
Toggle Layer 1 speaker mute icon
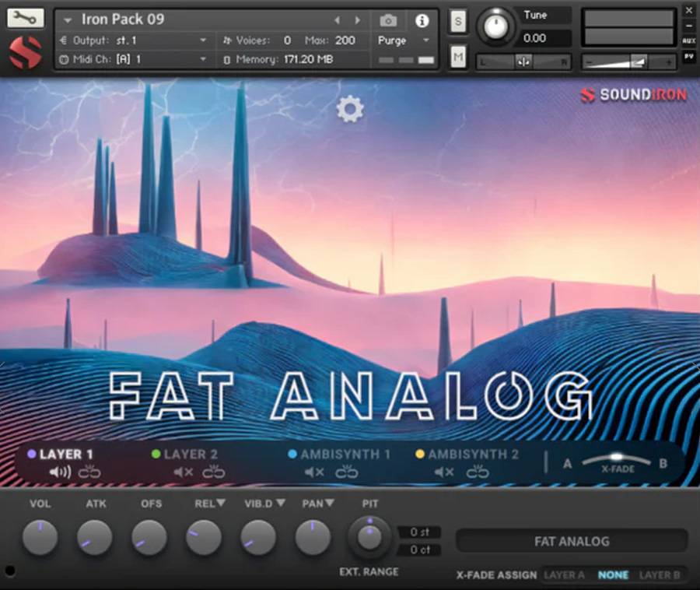[x=60, y=472]
